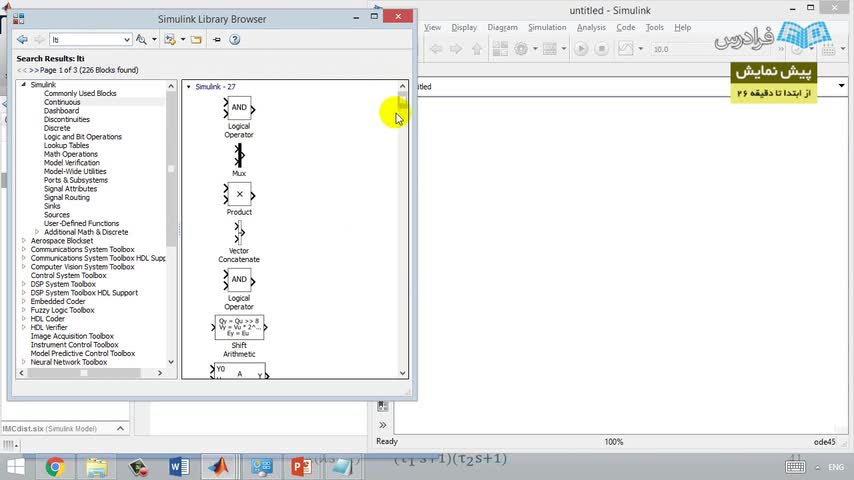
Task: Open the Display menu
Action: click(464, 27)
